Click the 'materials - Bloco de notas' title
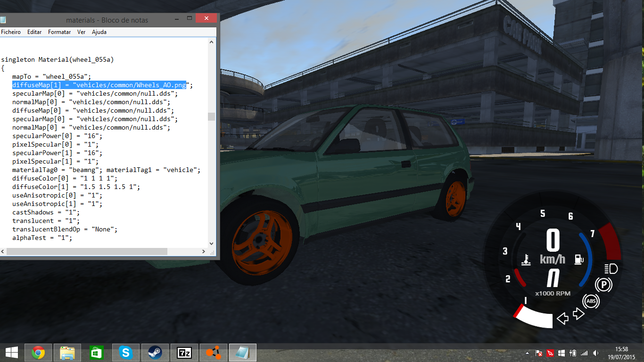This screenshot has height=362, width=644. [x=107, y=20]
